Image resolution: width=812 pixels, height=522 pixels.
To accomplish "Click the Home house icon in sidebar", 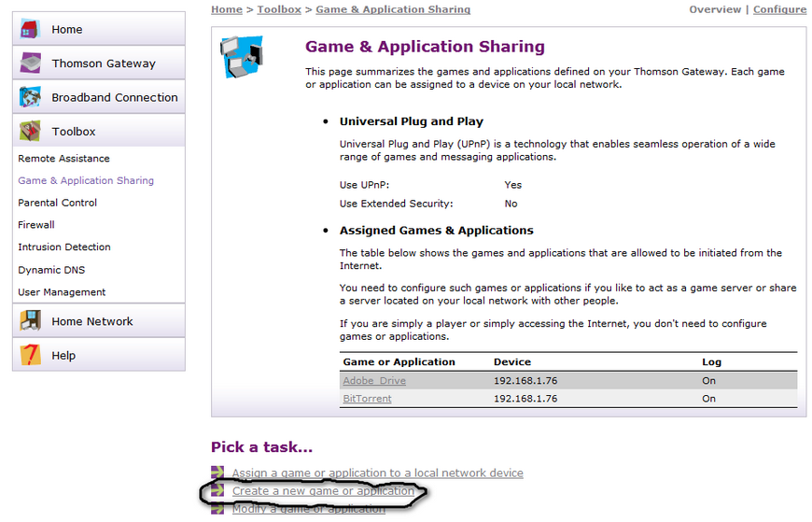I will [x=31, y=29].
